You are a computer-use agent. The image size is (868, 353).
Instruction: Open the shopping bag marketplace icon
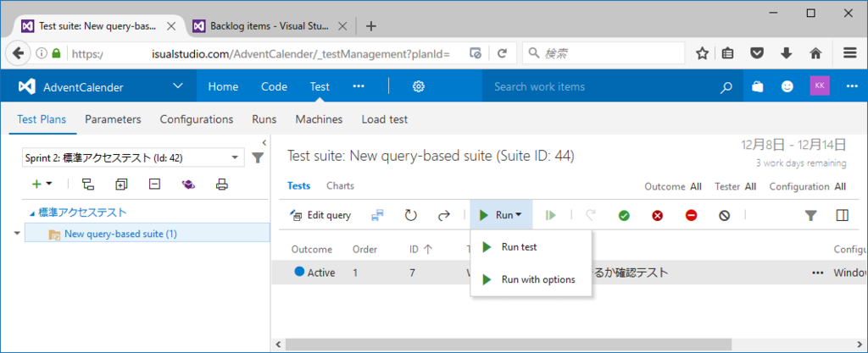(757, 86)
